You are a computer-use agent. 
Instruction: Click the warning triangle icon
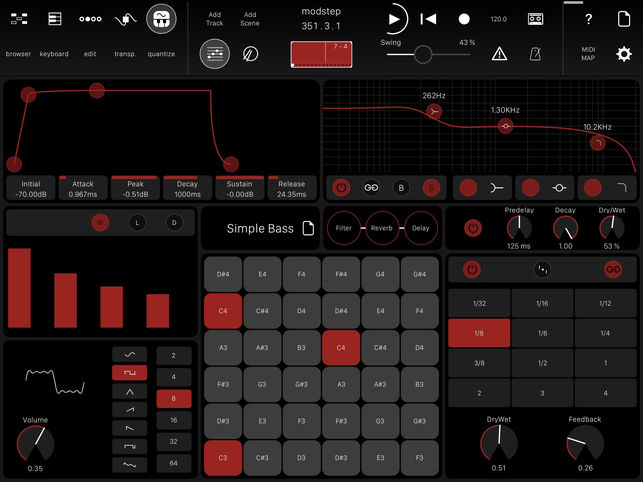tap(499, 54)
